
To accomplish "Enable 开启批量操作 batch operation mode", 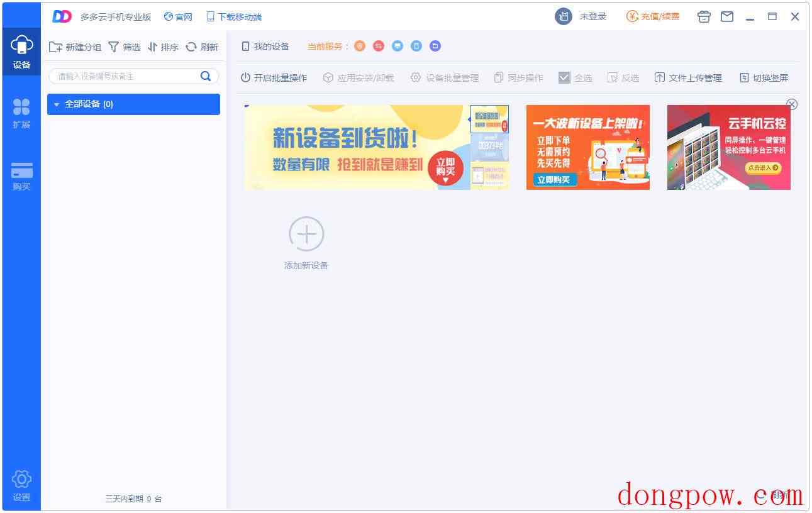I will (274, 78).
